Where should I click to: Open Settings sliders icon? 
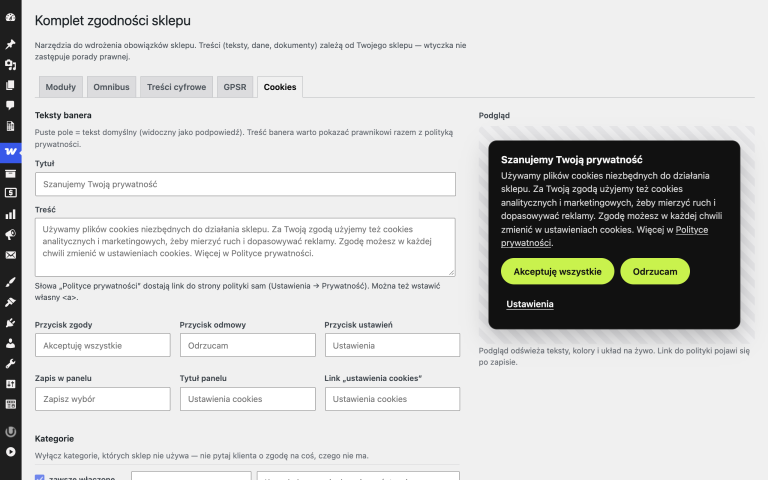coord(10,384)
